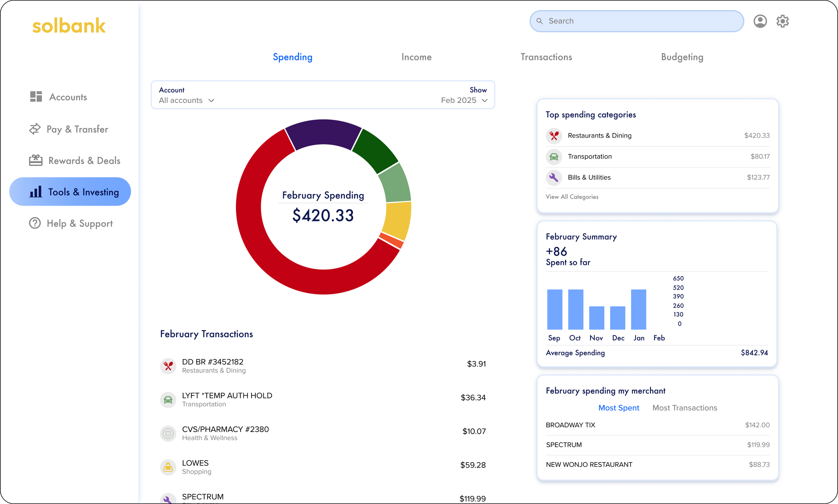Open the Income tab

pos(416,57)
